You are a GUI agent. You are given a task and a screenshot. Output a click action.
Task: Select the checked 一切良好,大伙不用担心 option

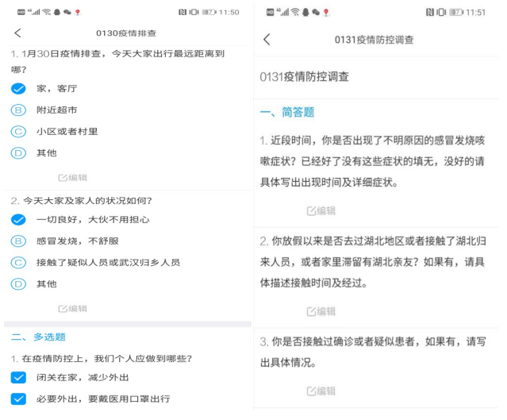pyautogui.click(x=18, y=219)
